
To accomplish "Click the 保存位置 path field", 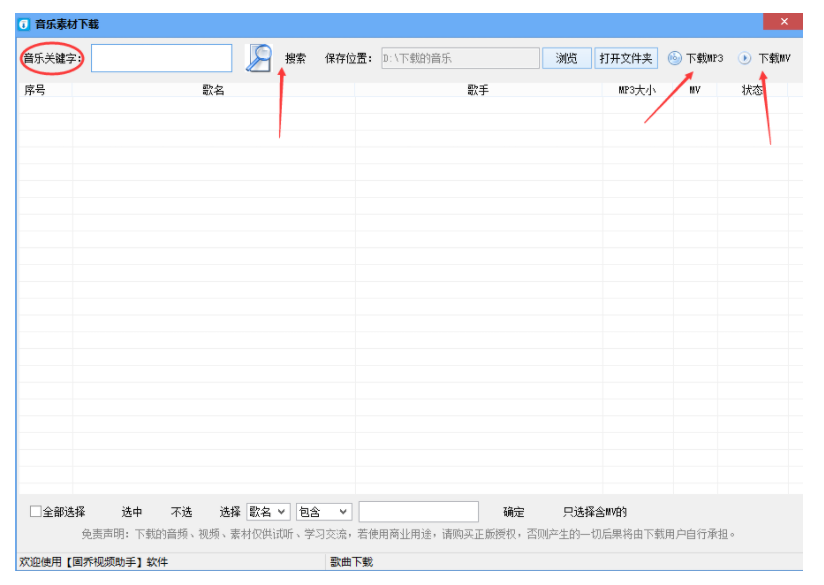I will point(460,58).
